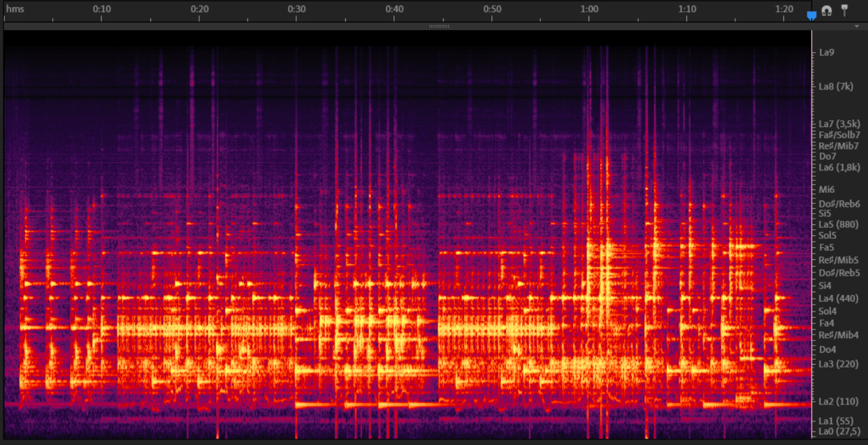Viewport: 868px width, 445px height.
Task: Click the La8 (7k) label on the pitch scale
Action: [836, 87]
